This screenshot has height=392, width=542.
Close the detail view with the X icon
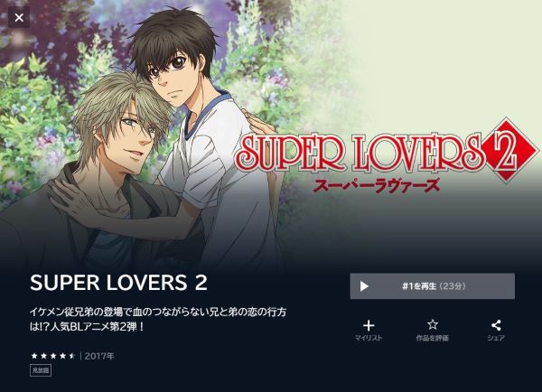point(19,17)
